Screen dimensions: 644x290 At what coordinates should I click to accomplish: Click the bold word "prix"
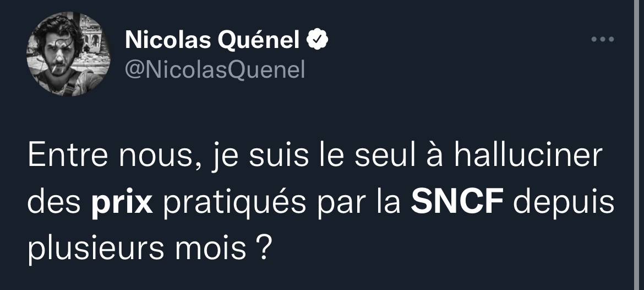[x=121, y=203]
